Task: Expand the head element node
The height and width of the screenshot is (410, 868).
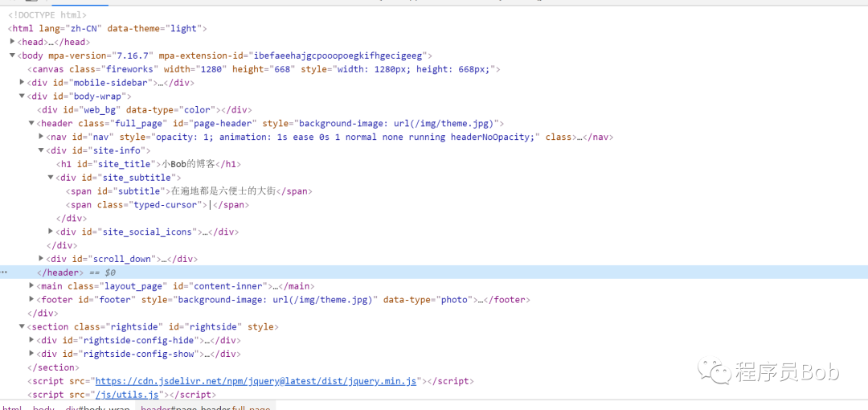Action: (12, 42)
